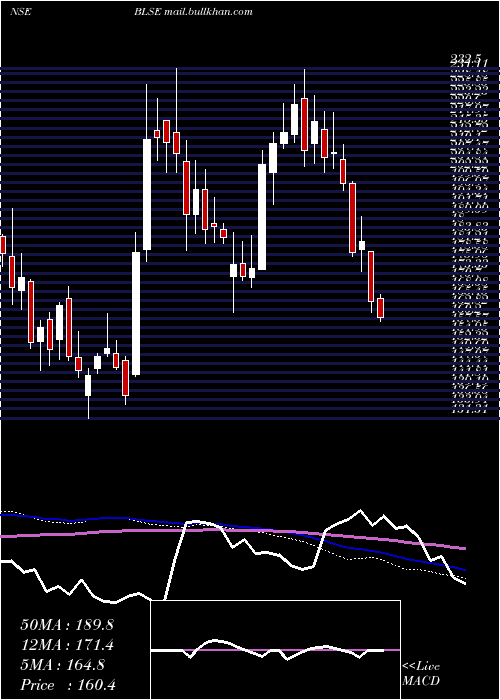500x700 pixels.
Task: Click the 5MA : 164.8 readout
Action: [62, 665]
